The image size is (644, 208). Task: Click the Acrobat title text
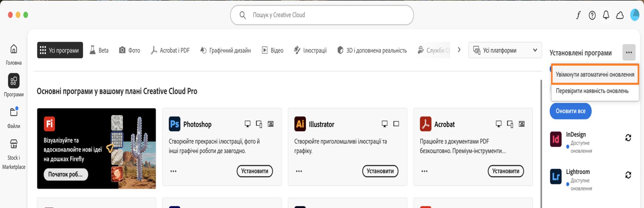point(444,124)
